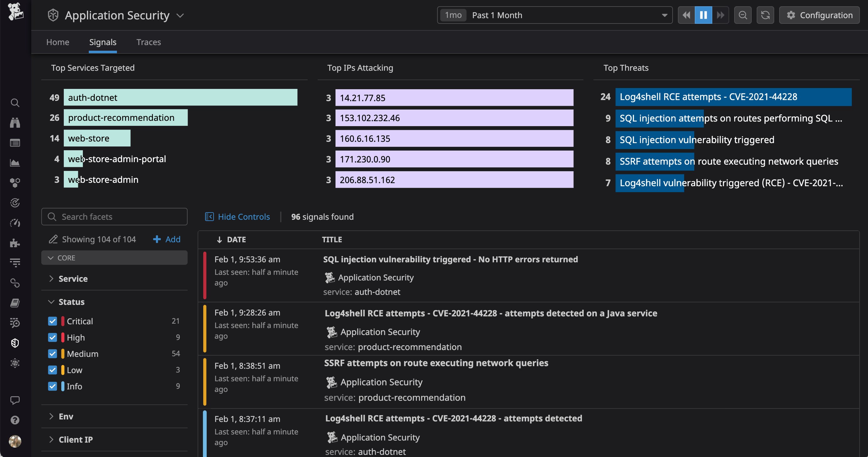Select the top Log4shell RCE attempts threat
Viewport: 868px width, 457px height.
click(x=733, y=97)
